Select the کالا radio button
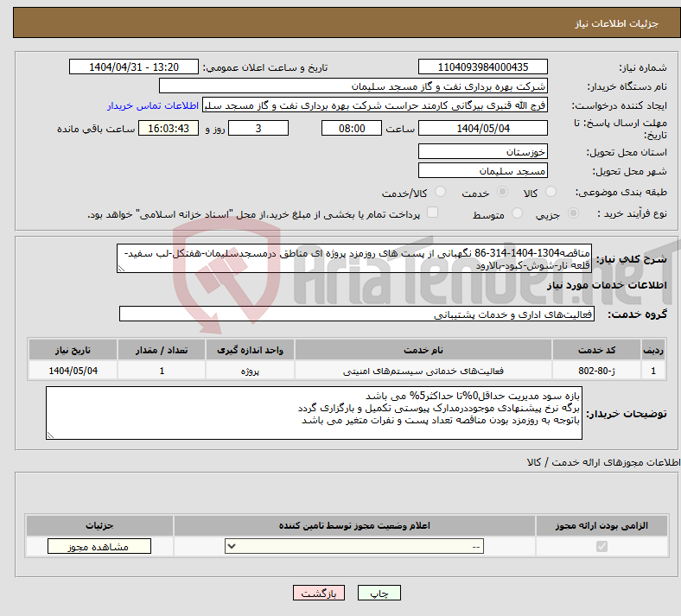 [x=551, y=192]
